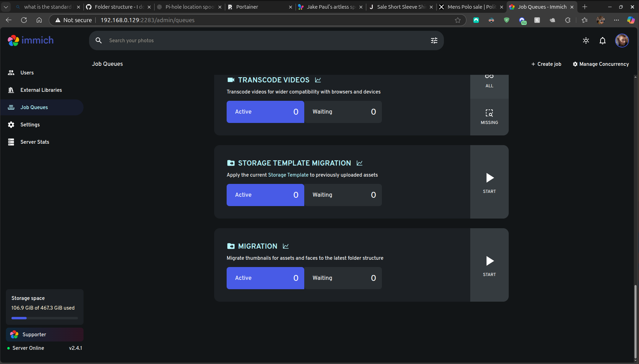This screenshot has width=639, height=364.
Task: Select the Server Stats sidebar icon
Action: coord(11,142)
